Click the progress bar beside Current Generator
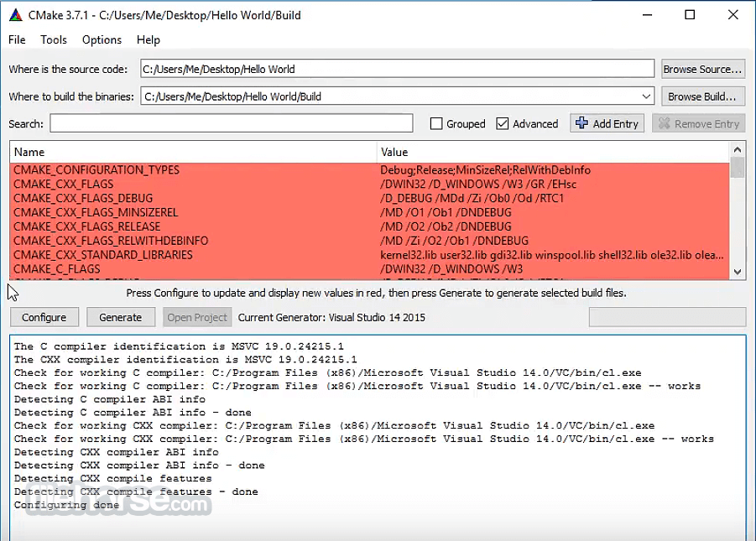Screen dimensions: 756x541 coord(667,317)
